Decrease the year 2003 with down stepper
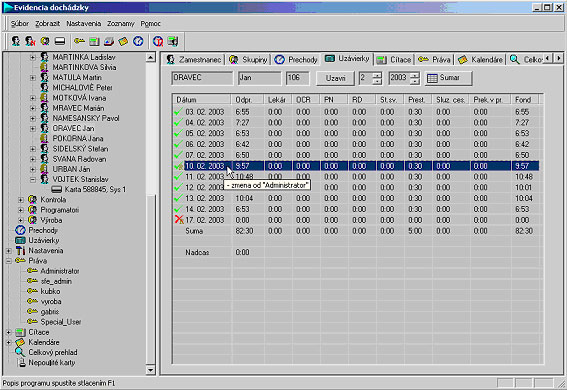 [415, 81]
